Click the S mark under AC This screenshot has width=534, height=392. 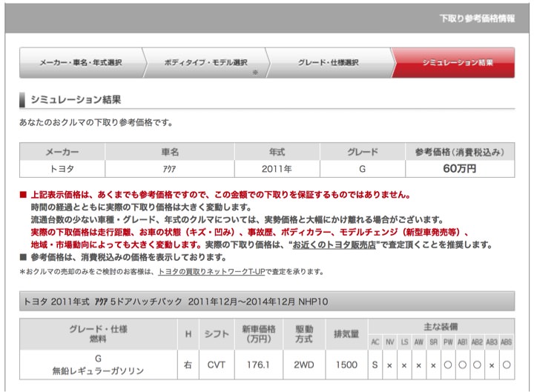coord(375,365)
